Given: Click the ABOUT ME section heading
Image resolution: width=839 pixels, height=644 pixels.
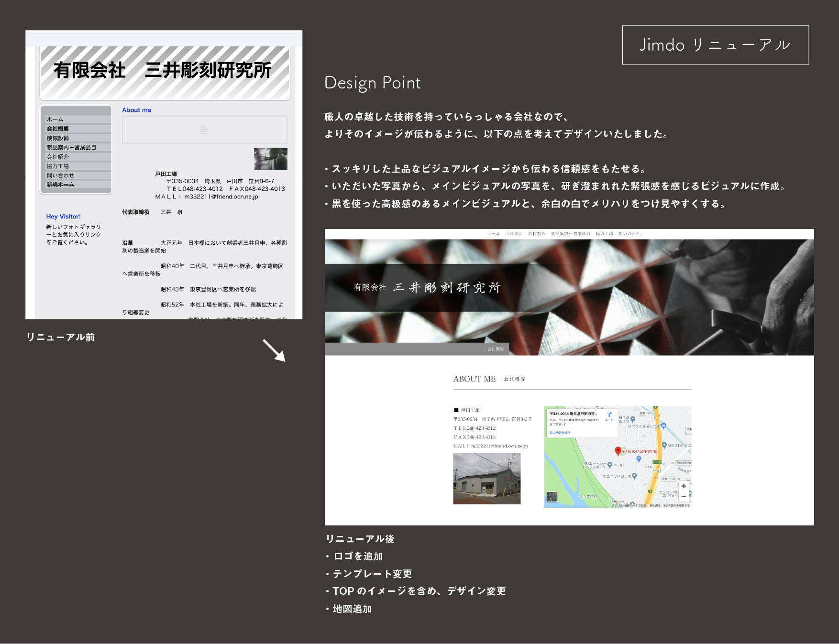Looking at the screenshot, I should [475, 379].
